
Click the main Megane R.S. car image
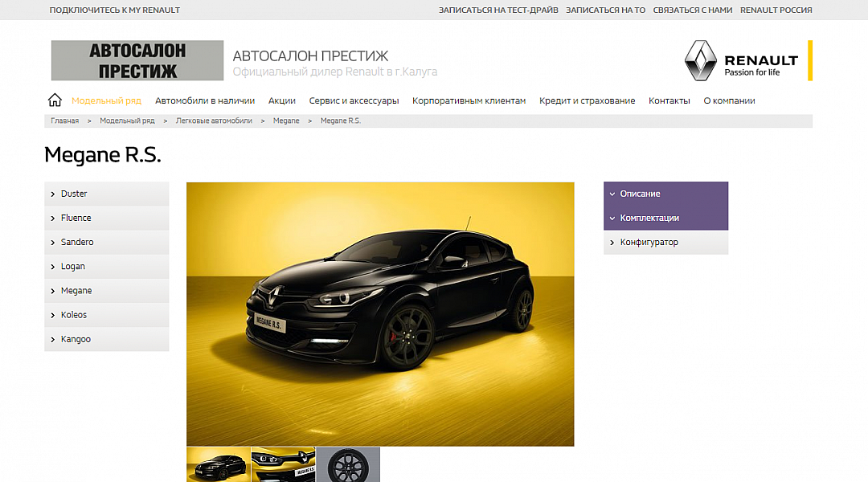[x=380, y=313]
